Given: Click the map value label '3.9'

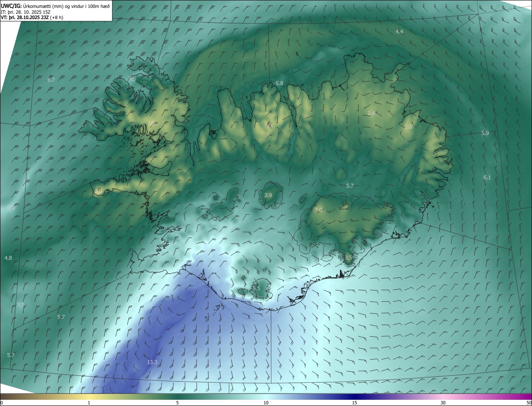Looking at the screenshot, I should click(268, 195).
